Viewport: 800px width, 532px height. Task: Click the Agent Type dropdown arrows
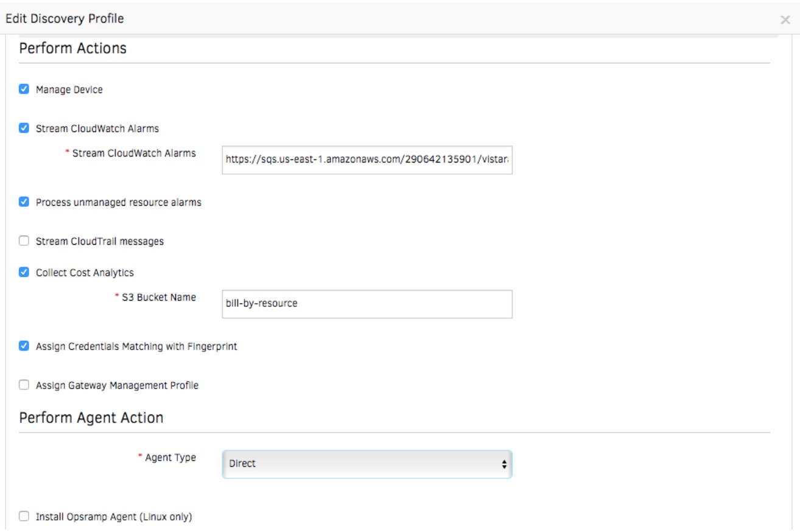pyautogui.click(x=504, y=464)
